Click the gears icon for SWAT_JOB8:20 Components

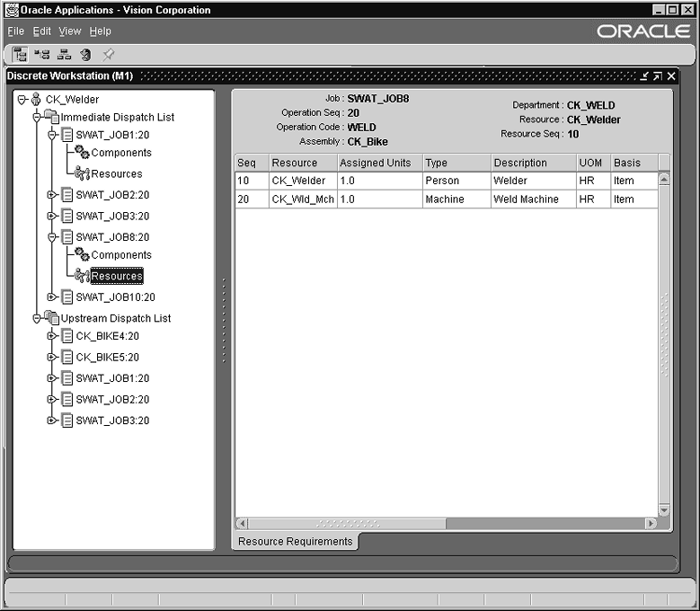click(x=82, y=254)
